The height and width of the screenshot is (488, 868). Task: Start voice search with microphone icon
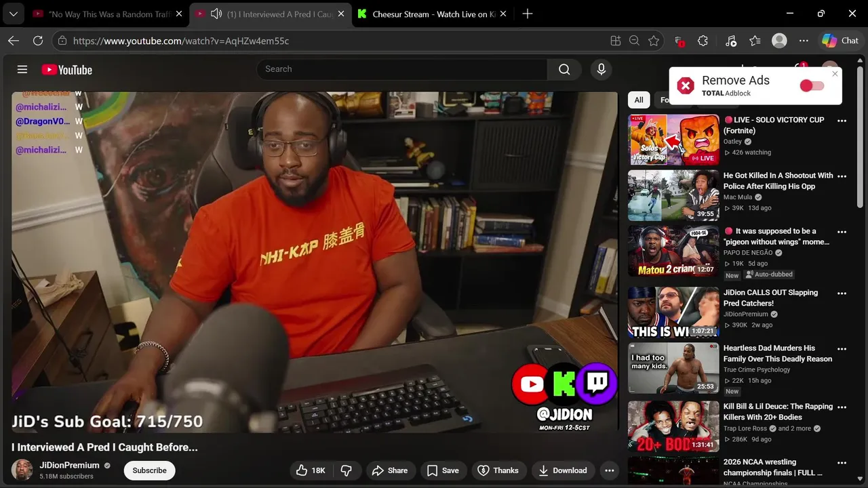tap(601, 69)
